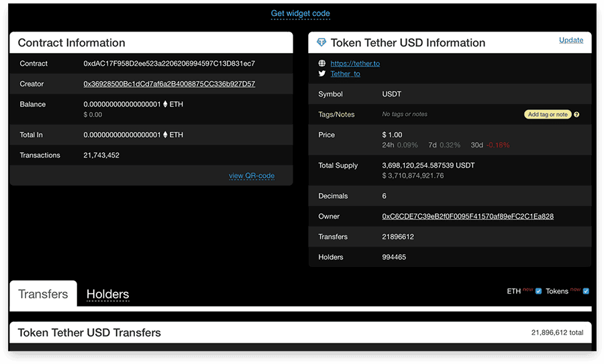Click the Holders count 994465
This screenshot has width=604, height=364.
click(x=394, y=257)
